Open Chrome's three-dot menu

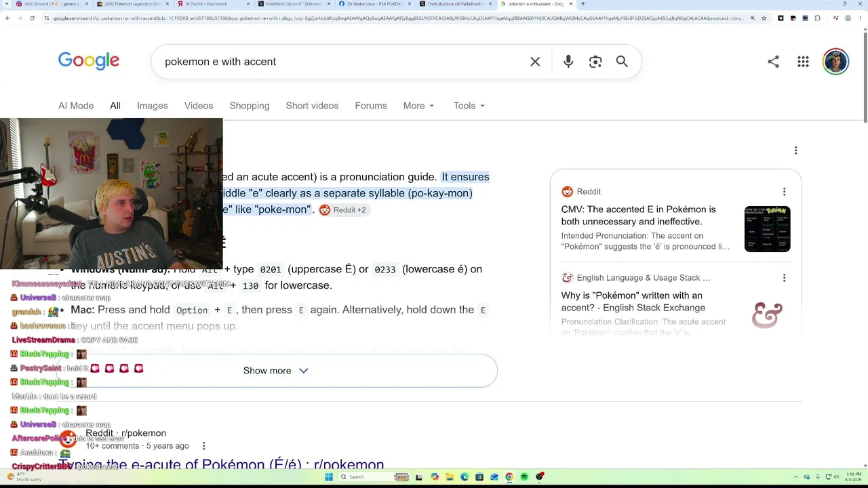click(x=859, y=18)
